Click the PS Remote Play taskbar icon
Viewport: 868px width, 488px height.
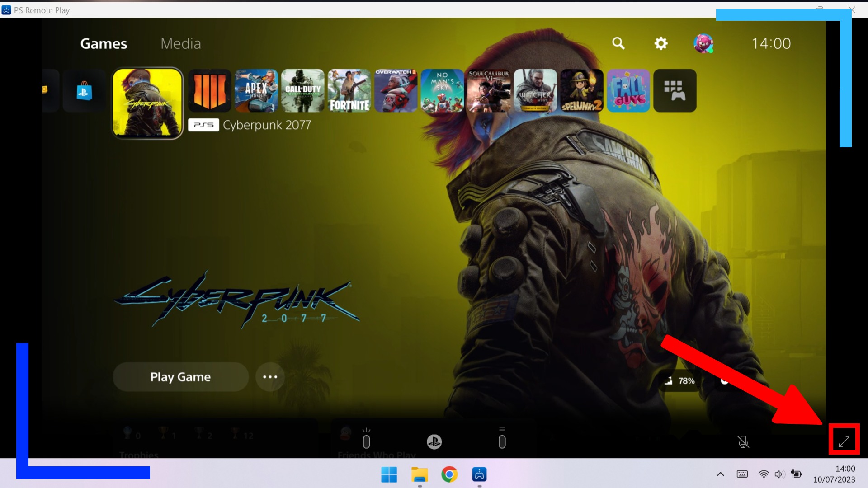[x=479, y=475]
